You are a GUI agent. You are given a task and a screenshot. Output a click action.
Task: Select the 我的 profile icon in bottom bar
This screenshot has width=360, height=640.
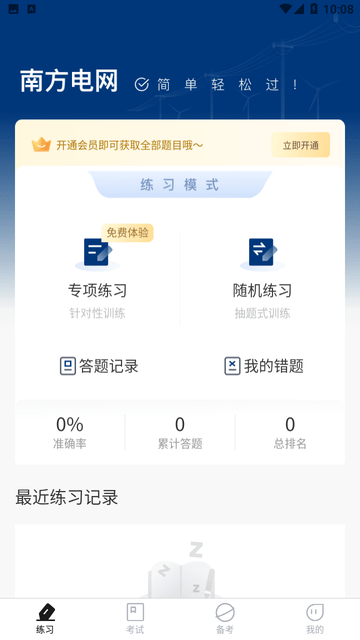point(315,613)
